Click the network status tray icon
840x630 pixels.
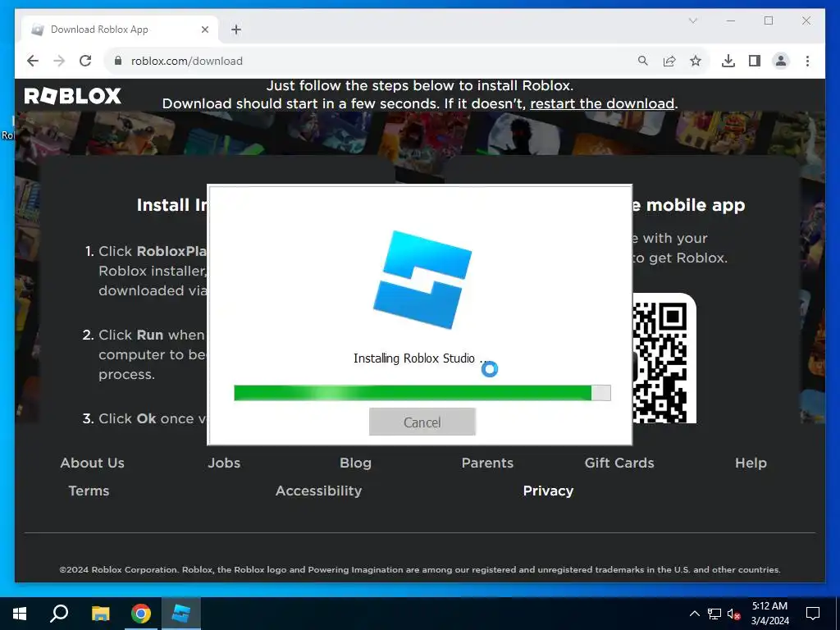[714, 614]
